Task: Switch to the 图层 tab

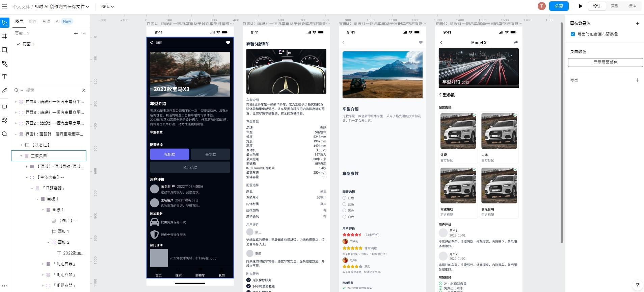Action: coord(19,21)
